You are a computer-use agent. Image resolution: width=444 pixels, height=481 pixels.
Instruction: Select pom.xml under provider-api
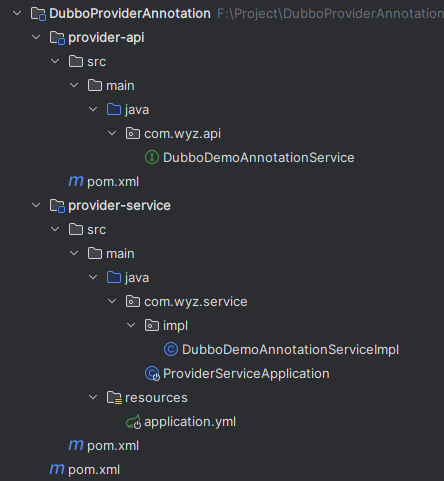pyautogui.click(x=113, y=182)
